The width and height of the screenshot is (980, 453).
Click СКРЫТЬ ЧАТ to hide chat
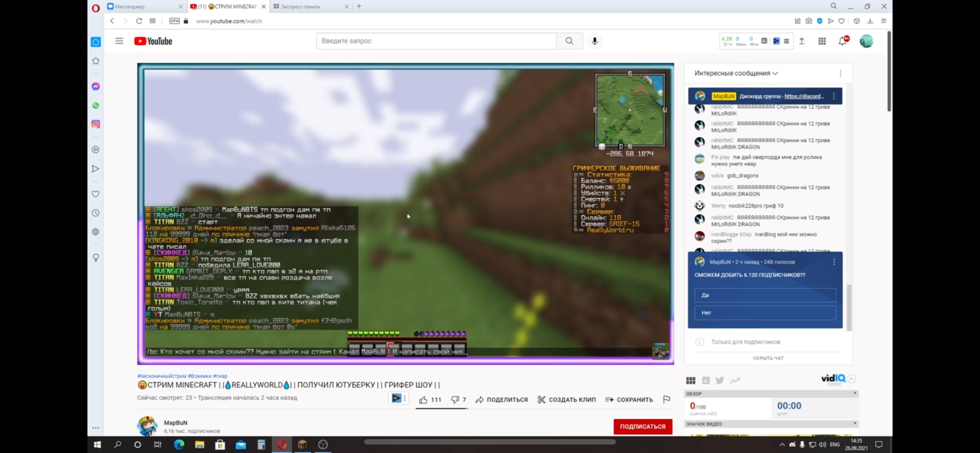(768, 358)
